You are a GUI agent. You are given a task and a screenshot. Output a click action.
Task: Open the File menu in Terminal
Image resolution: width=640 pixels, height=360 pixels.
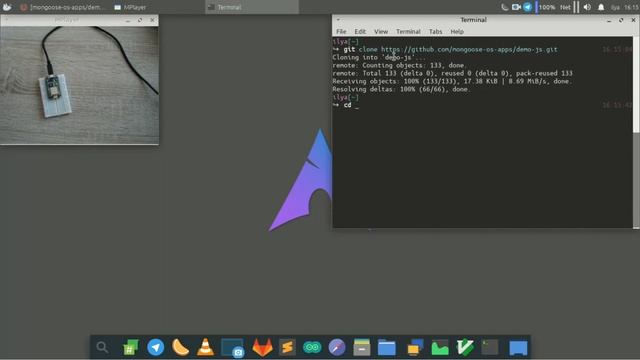341,31
